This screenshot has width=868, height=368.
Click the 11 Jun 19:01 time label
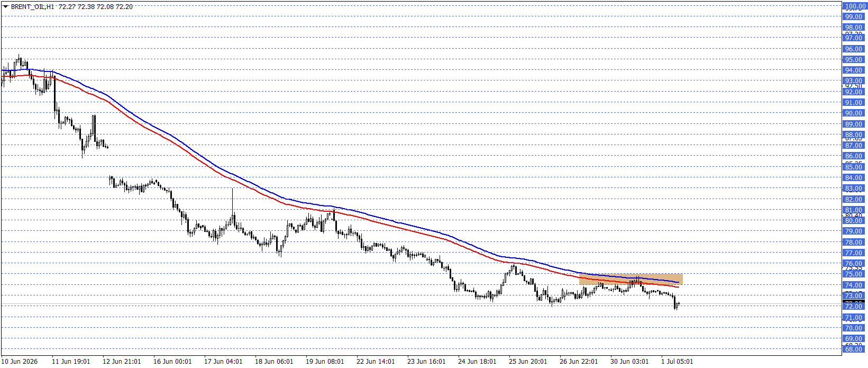pos(71,362)
